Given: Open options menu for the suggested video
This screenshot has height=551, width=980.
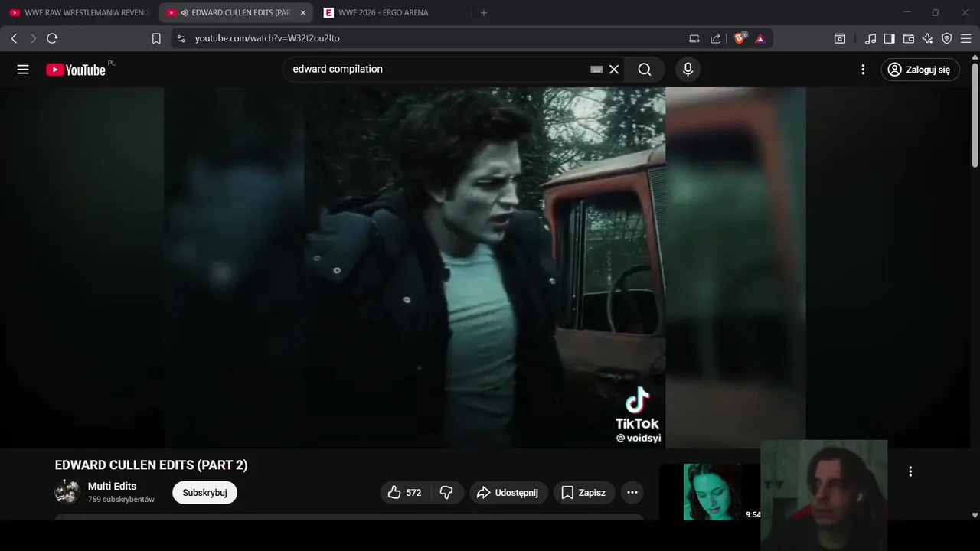Looking at the screenshot, I should [910, 471].
